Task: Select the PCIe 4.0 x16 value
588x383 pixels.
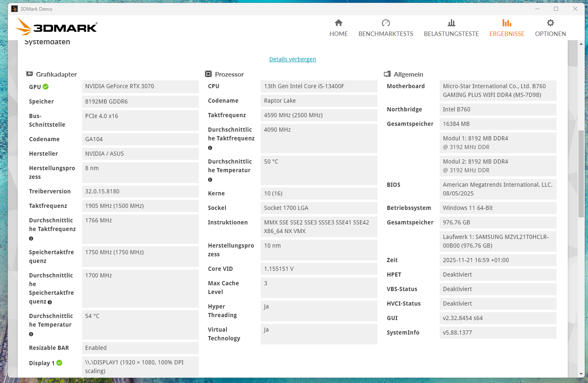Action: (x=140, y=120)
